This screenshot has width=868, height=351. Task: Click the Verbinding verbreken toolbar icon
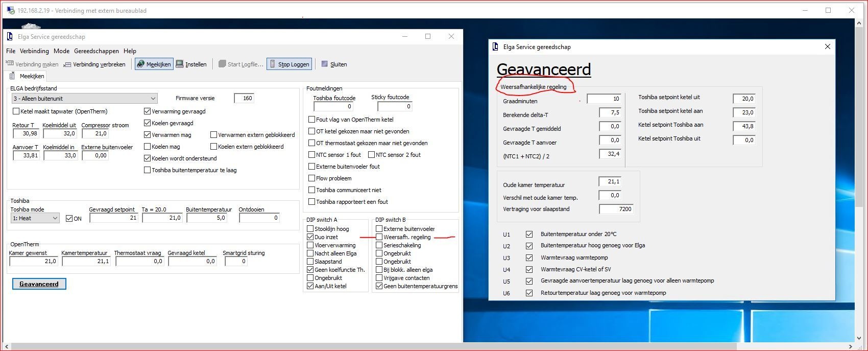tap(68, 64)
